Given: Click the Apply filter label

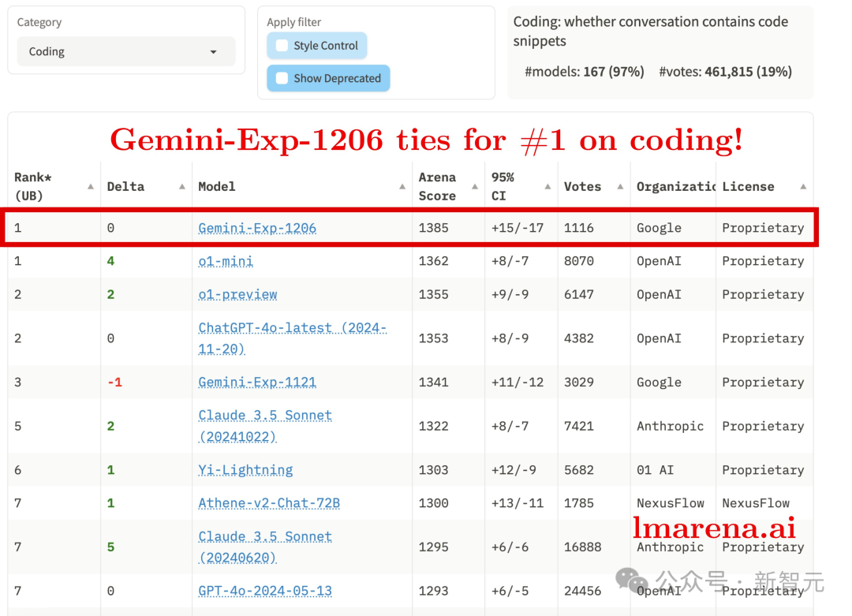Looking at the screenshot, I should 294,22.
